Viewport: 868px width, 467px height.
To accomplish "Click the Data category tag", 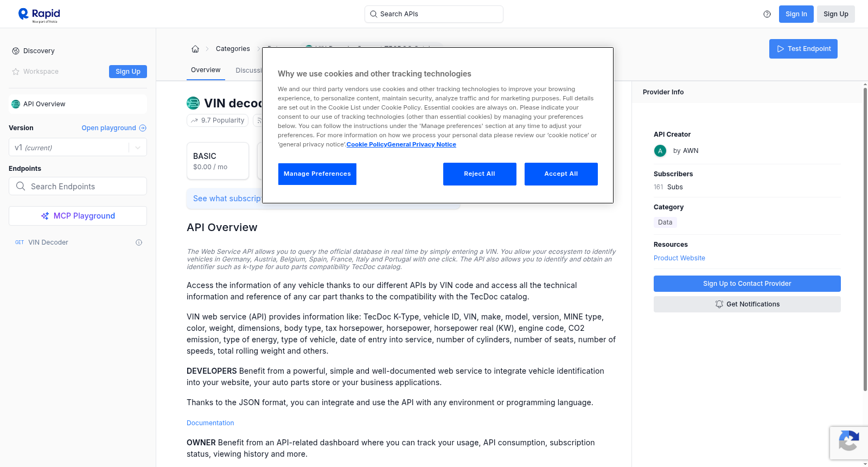I will (665, 222).
